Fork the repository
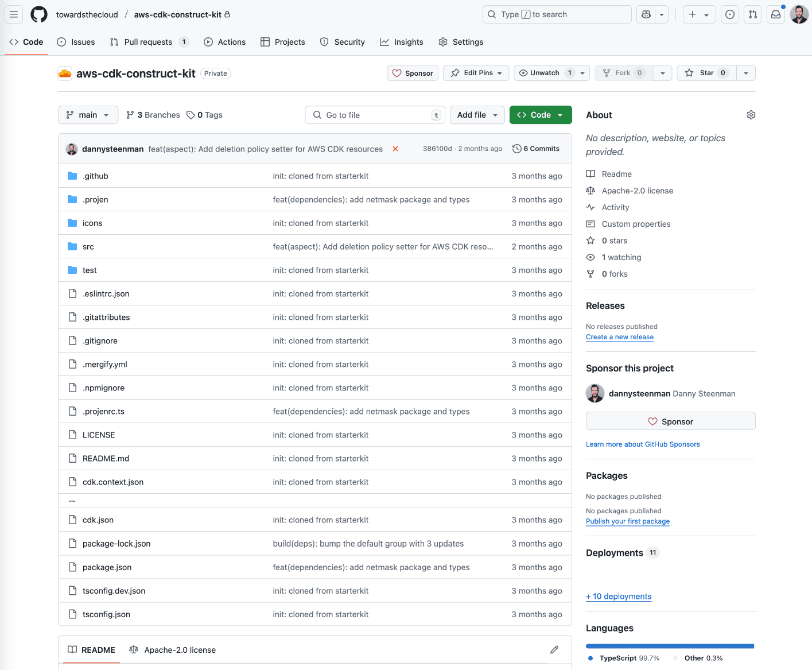The width and height of the screenshot is (812, 670). click(623, 73)
